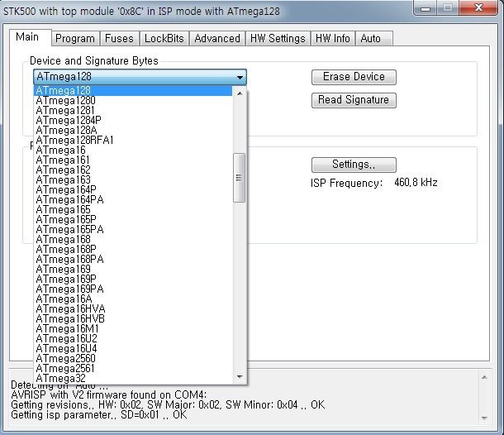Viewport: 504px width, 435px height.
Task: Click the log pane scroll-down arrow
Action: [484, 418]
